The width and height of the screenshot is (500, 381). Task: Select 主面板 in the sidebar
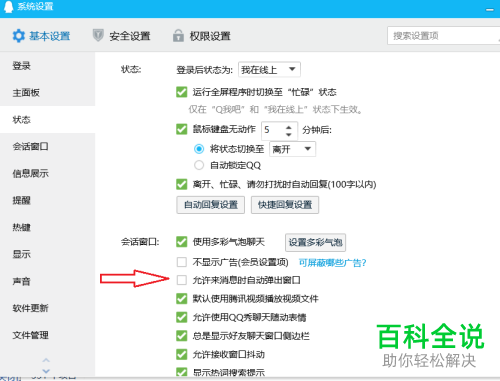47,92
